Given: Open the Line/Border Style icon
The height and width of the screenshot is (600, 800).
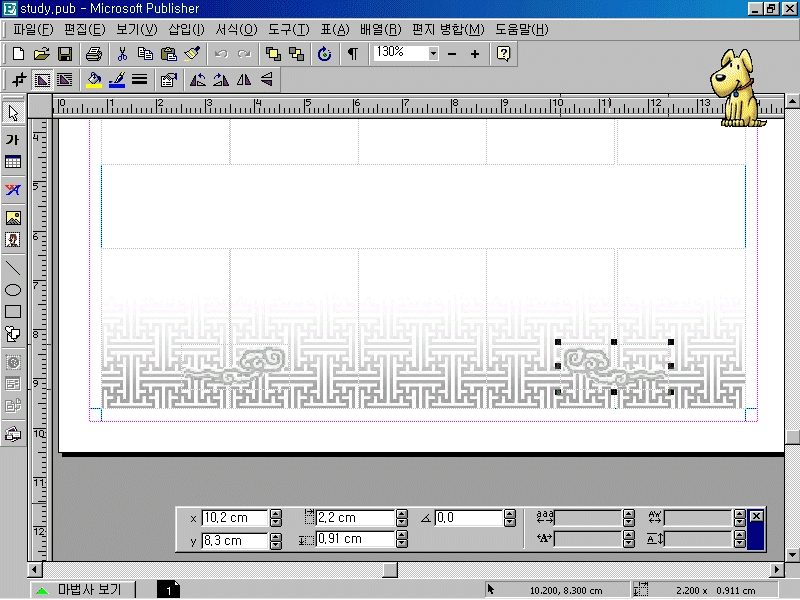Looking at the screenshot, I should pos(139,80).
